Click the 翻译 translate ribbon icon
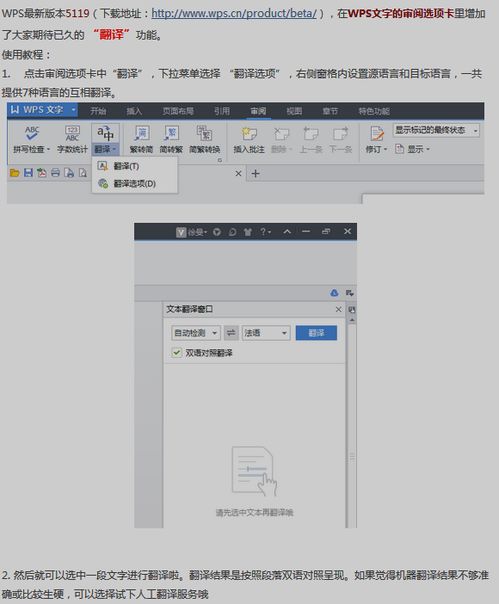The height and width of the screenshot is (604, 499). (x=105, y=133)
